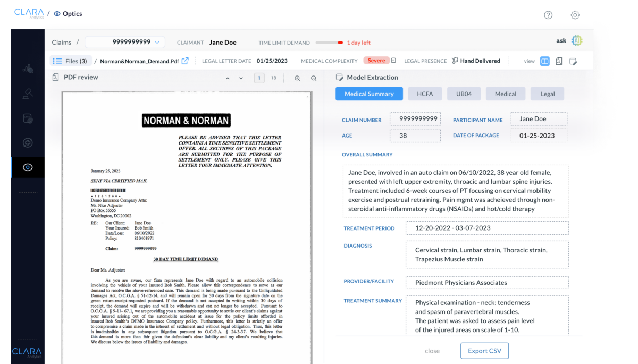Click the PDF review document icon
This screenshot has height=364, width=638.
pyautogui.click(x=55, y=77)
